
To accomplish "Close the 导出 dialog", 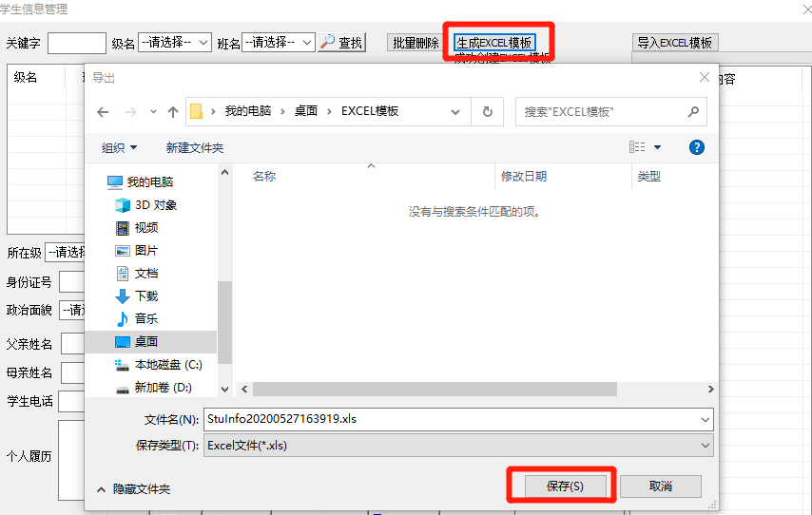I will pos(705,77).
